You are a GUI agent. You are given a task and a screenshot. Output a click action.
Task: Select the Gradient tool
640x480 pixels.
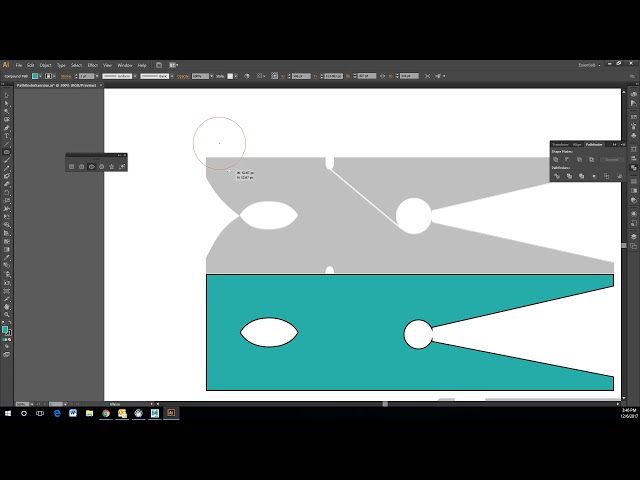(7, 249)
